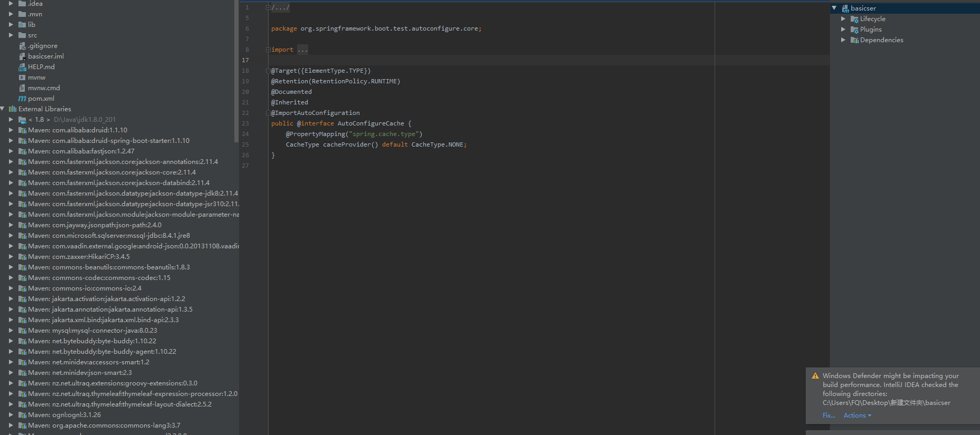Viewport: 980px width, 435px height.
Task: Collapse the basicser Maven project node
Action: 834,8
